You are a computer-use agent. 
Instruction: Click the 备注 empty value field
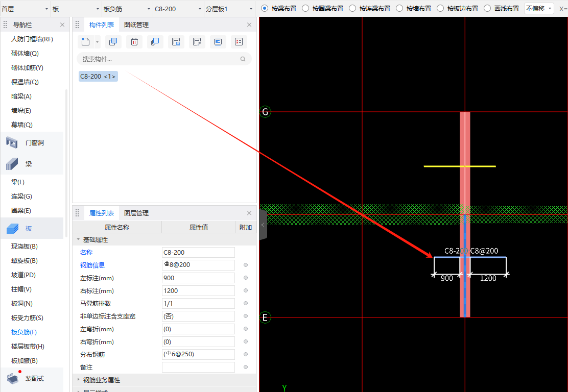pos(198,367)
